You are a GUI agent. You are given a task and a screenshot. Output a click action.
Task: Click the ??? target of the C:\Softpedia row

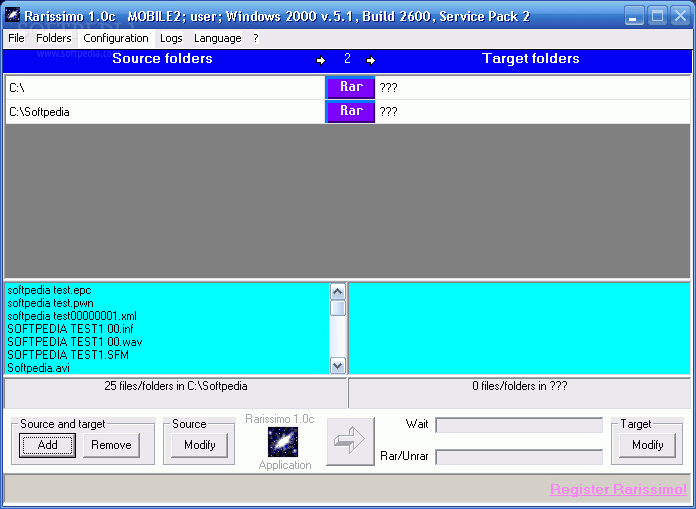click(x=533, y=111)
